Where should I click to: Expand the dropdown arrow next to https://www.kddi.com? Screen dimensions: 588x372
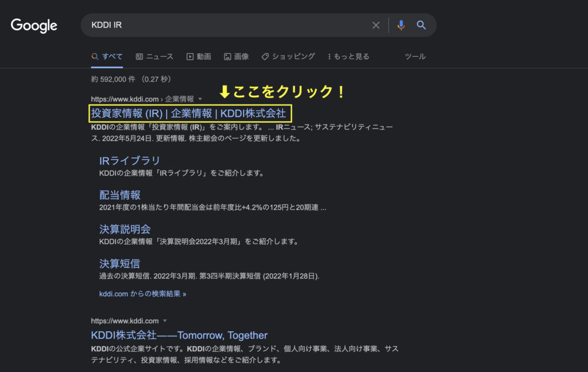coord(165,321)
